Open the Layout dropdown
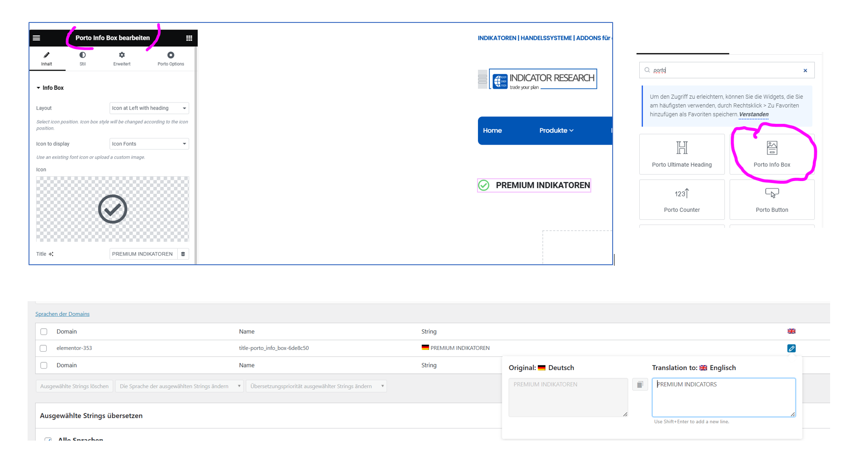Screen dimensions: 868x464 point(149,108)
